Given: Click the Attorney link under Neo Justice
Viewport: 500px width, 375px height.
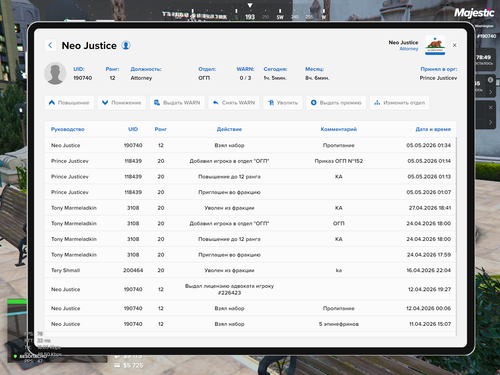Looking at the screenshot, I should pyautogui.click(x=409, y=49).
